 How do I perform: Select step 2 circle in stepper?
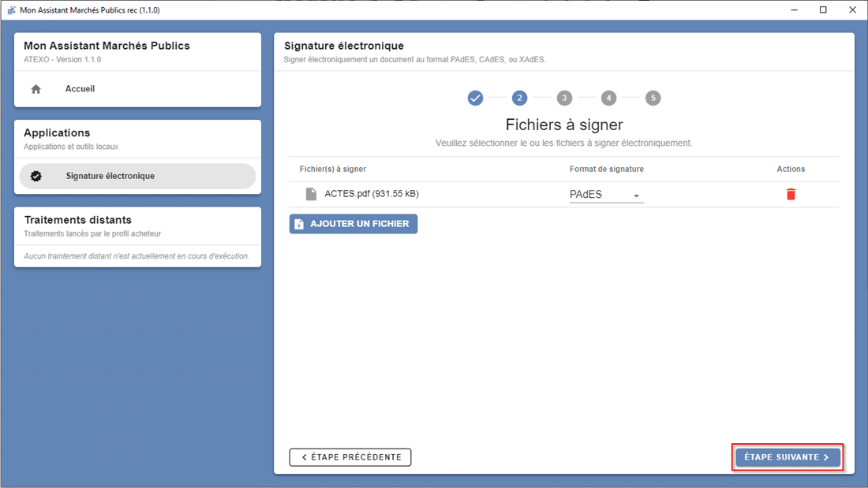(x=519, y=98)
